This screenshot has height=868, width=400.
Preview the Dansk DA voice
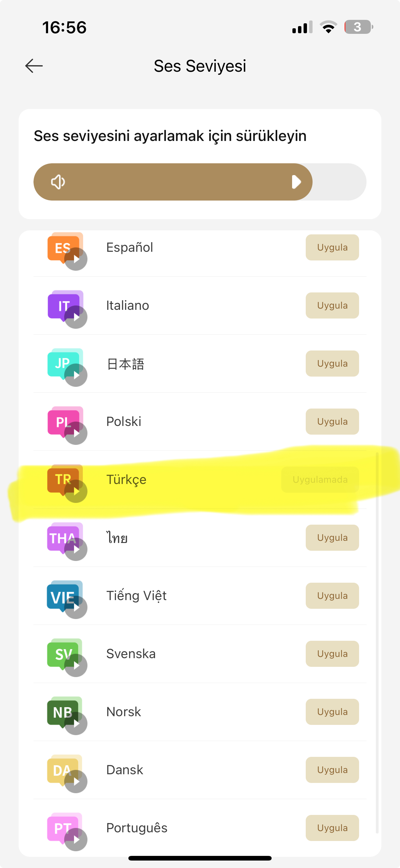coord(76,781)
